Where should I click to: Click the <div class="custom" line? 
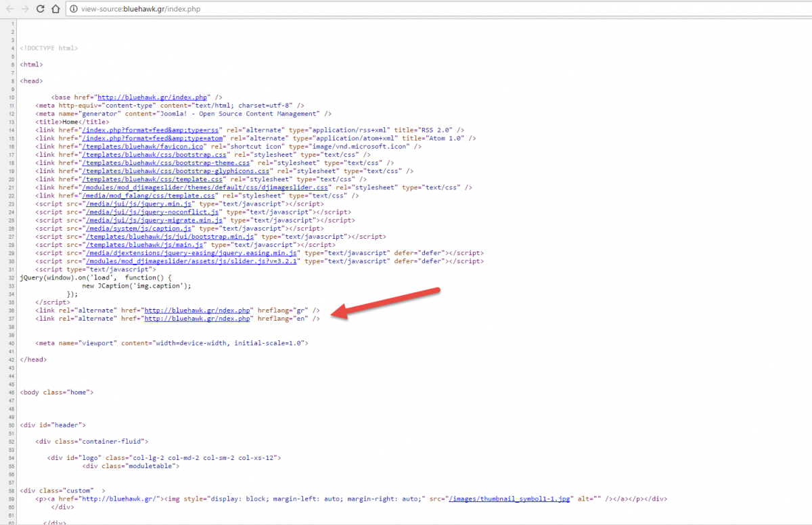coord(62,490)
